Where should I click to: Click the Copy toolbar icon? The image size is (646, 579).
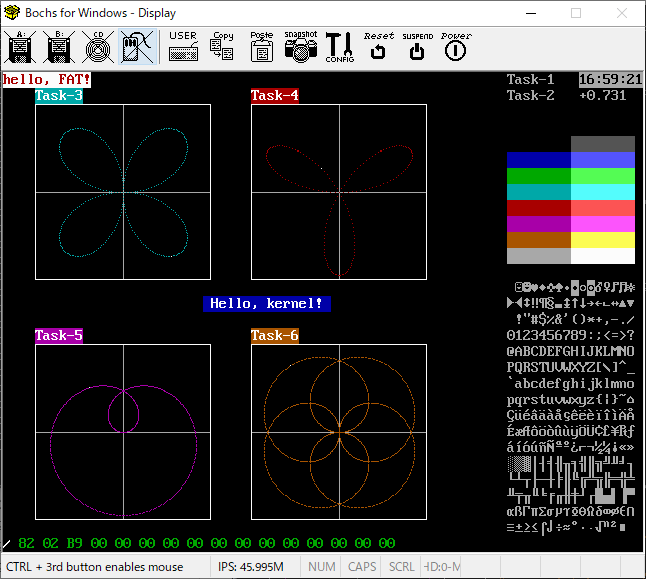(222, 47)
